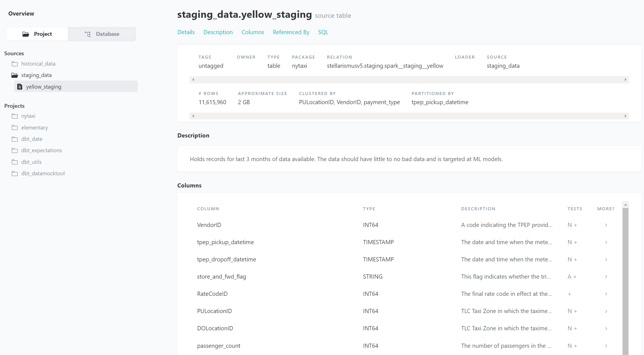This screenshot has height=355, width=644.
Task: Click the dbt_expectations folder icon
Action: click(14, 150)
